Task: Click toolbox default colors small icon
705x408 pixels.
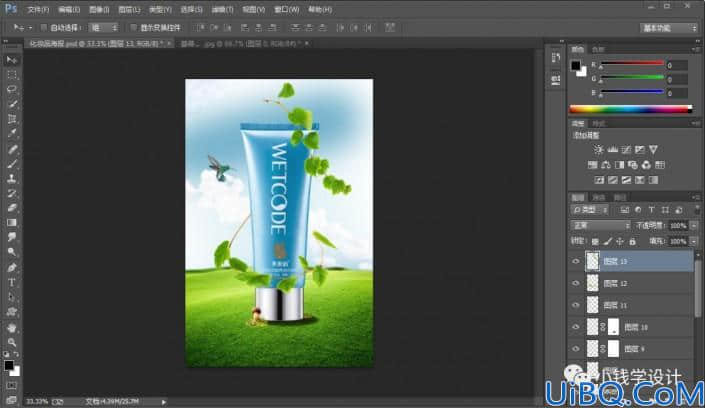Action: pyautogui.click(x=6, y=354)
